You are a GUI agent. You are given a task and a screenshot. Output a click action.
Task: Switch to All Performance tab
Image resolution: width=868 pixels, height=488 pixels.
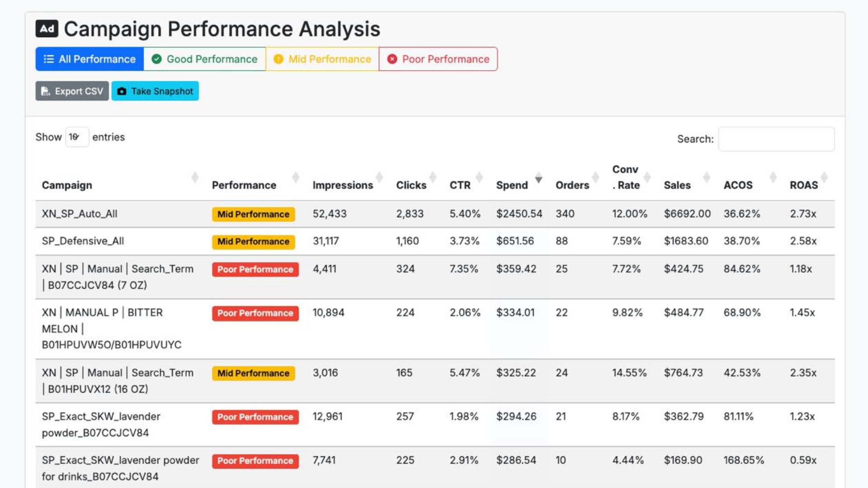90,59
